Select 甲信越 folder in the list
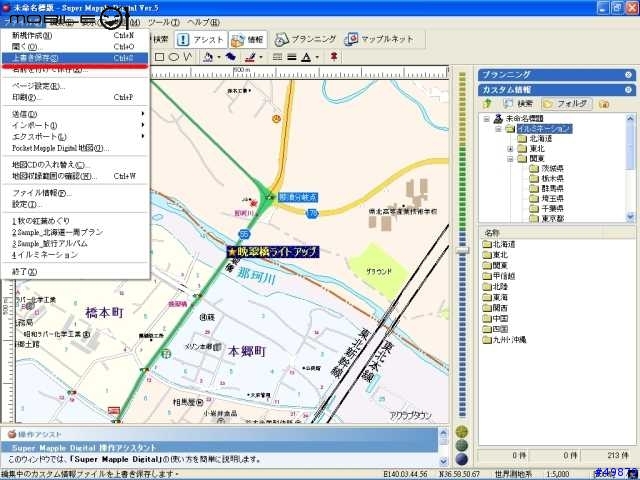 [499, 276]
